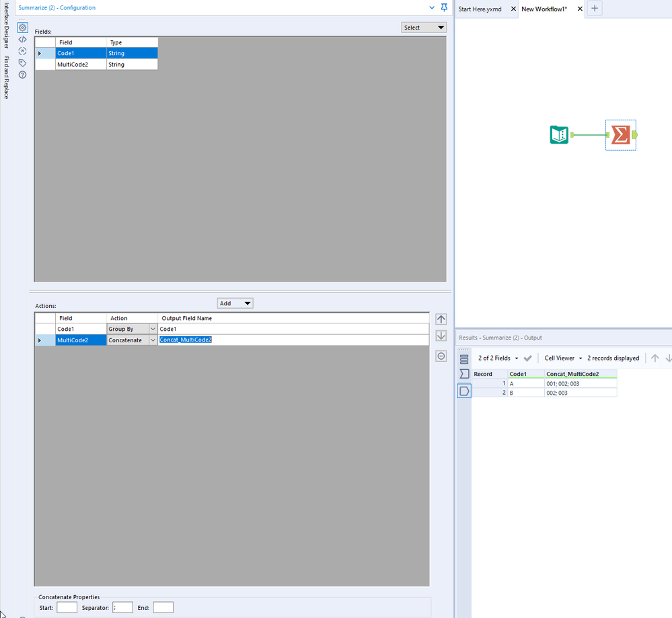Select the Code1 field in Actions
This screenshot has height=618, width=672.
pos(81,329)
